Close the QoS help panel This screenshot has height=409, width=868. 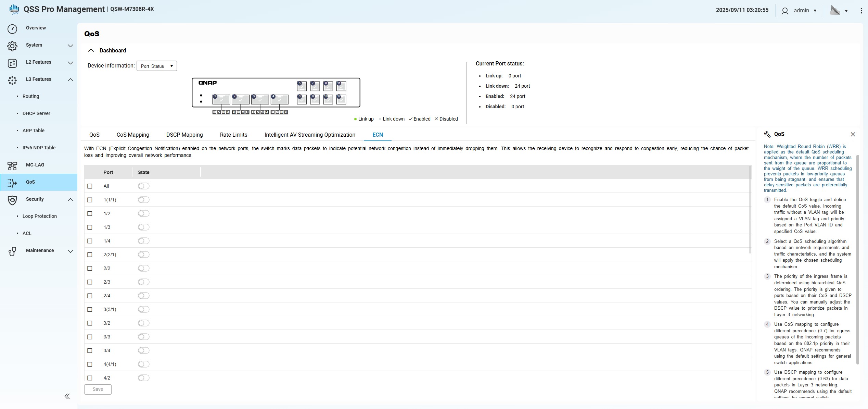click(853, 135)
